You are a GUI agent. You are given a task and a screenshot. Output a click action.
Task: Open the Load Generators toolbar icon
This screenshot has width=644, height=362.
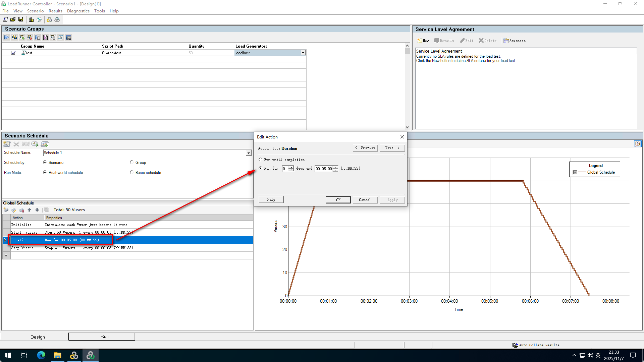pos(31,19)
